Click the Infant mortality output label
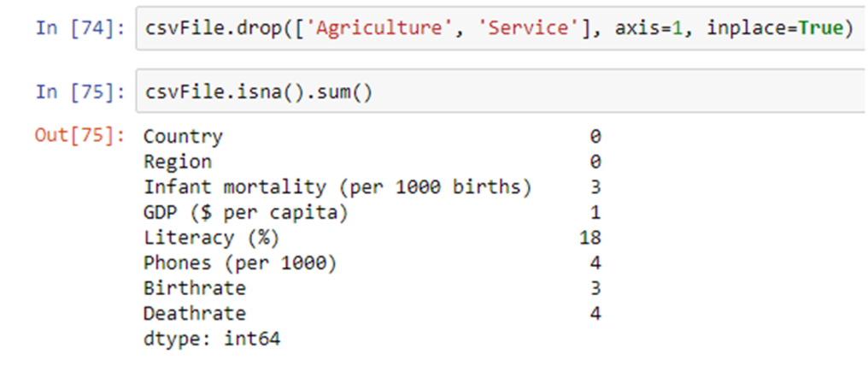868x366 pixels. 337,186
